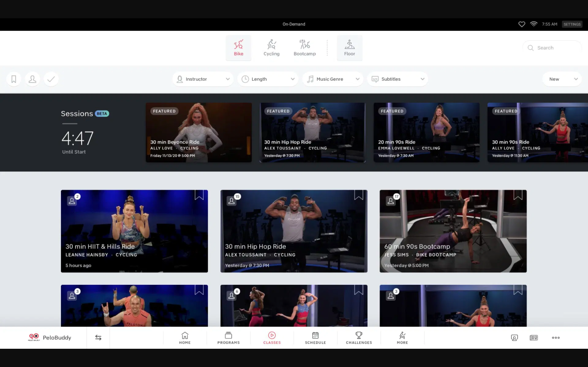The image size is (588, 367).
Task: Bookmark the 30 min HIIT & Hills Ride
Action: coord(199,195)
